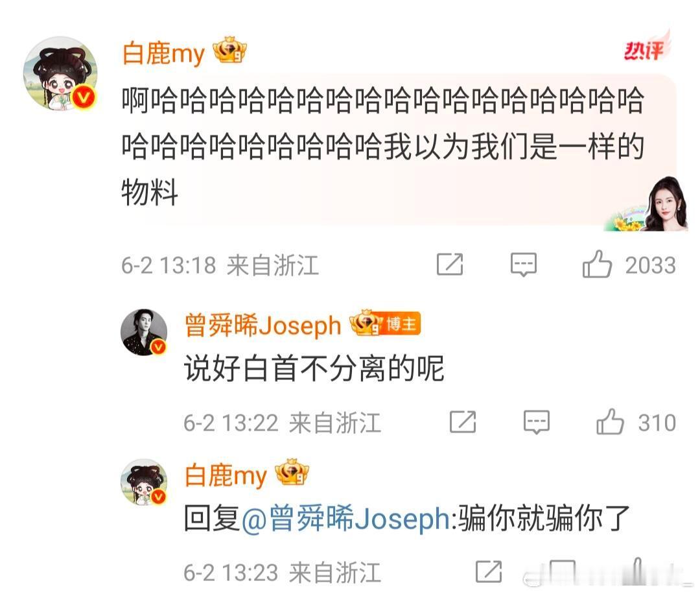Image resolution: width=700 pixels, height=594 pixels.
Task: Open 曾舜晞Joseph's profile via username
Action: (263, 325)
